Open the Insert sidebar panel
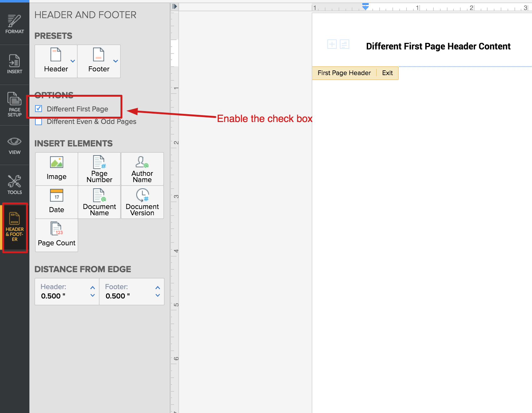532x413 pixels. click(x=14, y=64)
